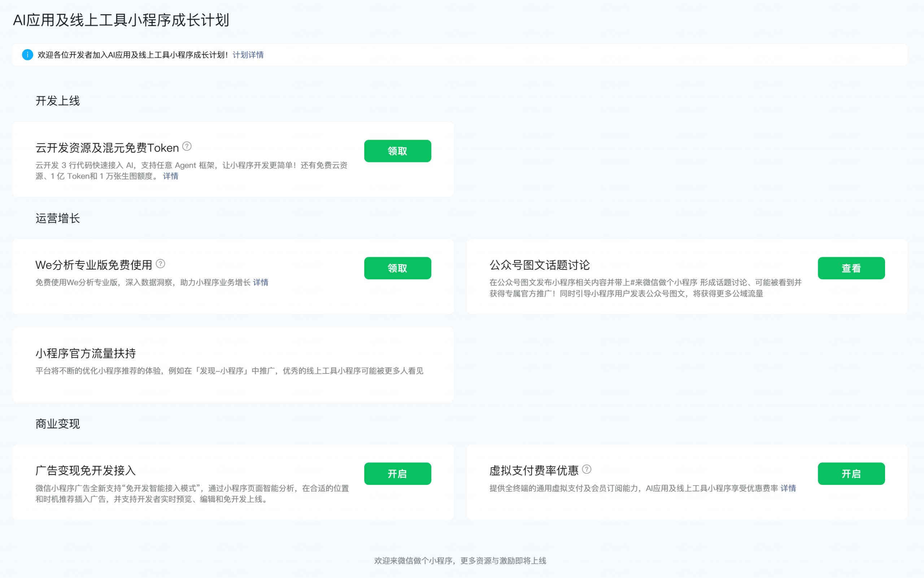Click 领取 for We分析专业版免费使用
Screen dimensions: 924x578
[x=397, y=268]
